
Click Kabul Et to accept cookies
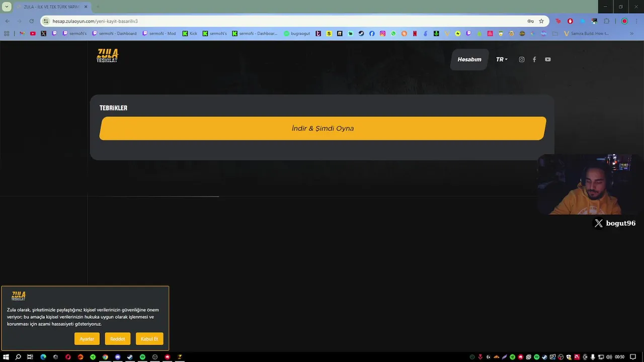tap(149, 339)
